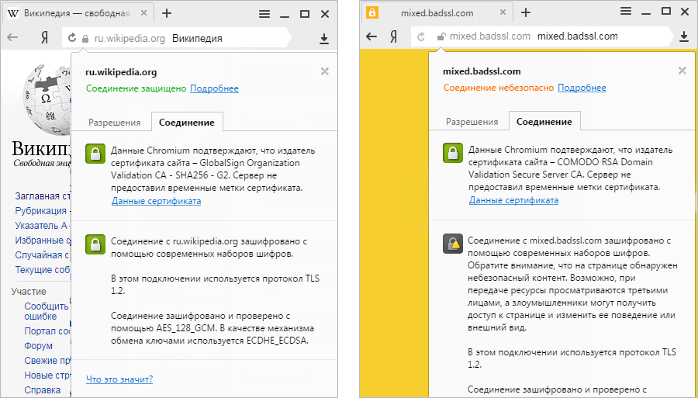Go back in the Wikipedia window
The image size is (698, 398).
12,37
